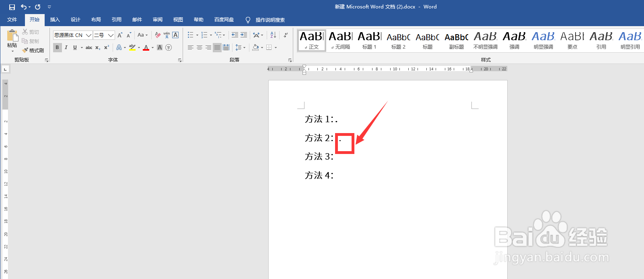Apply the 明显引用 intense quote style
The width and height of the screenshot is (644, 279).
[630, 41]
